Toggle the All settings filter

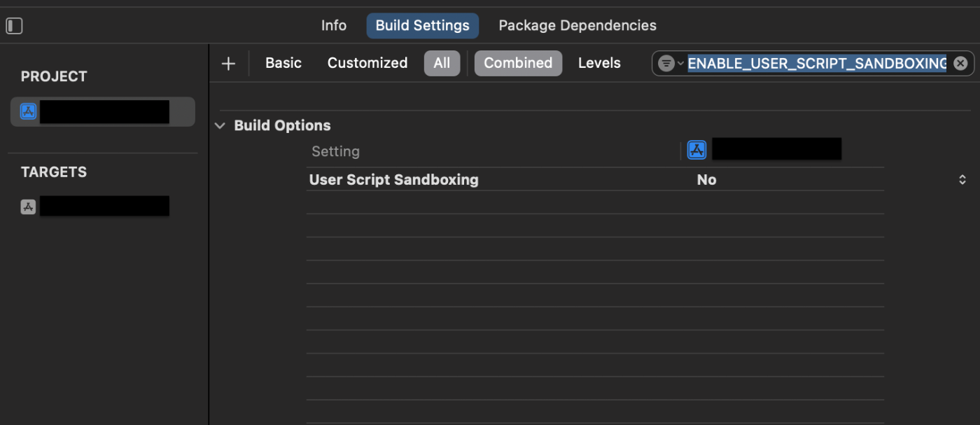click(442, 62)
